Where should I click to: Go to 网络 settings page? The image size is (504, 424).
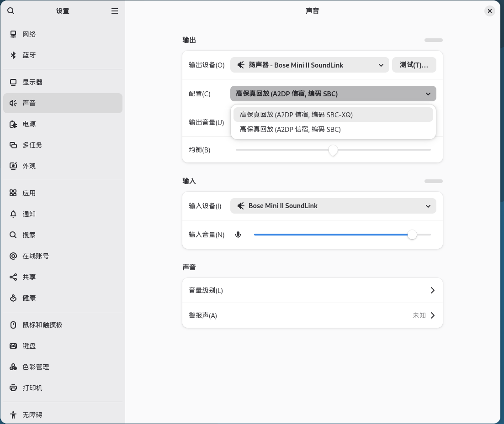(63, 34)
